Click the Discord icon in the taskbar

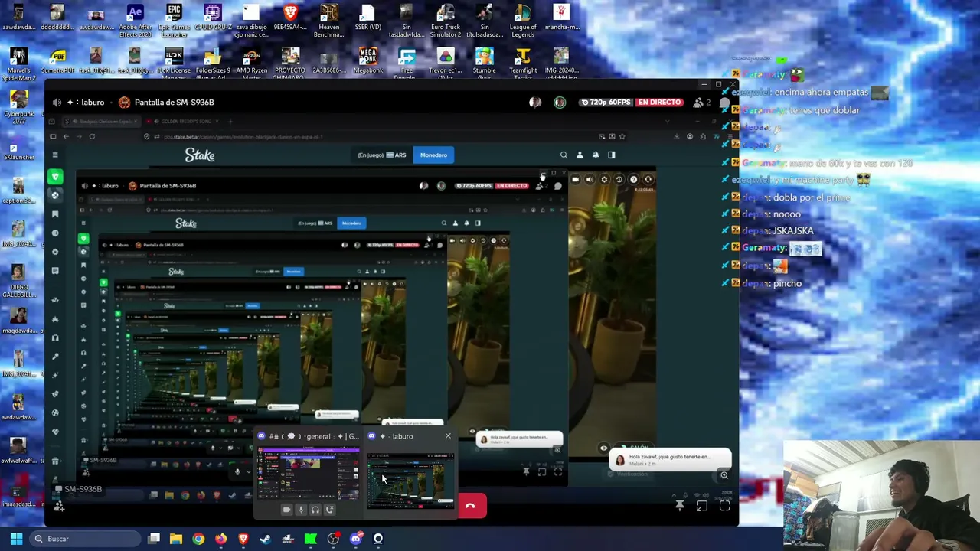tap(355, 539)
